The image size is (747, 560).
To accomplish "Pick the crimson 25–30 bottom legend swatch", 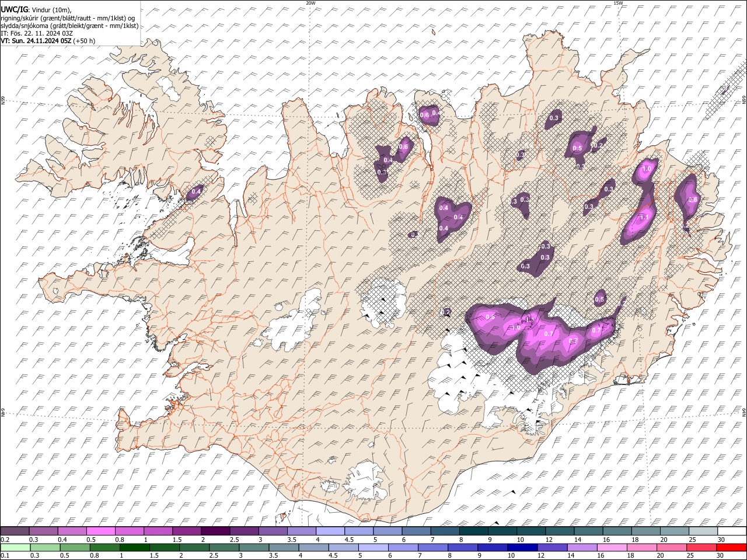I will tap(701, 547).
